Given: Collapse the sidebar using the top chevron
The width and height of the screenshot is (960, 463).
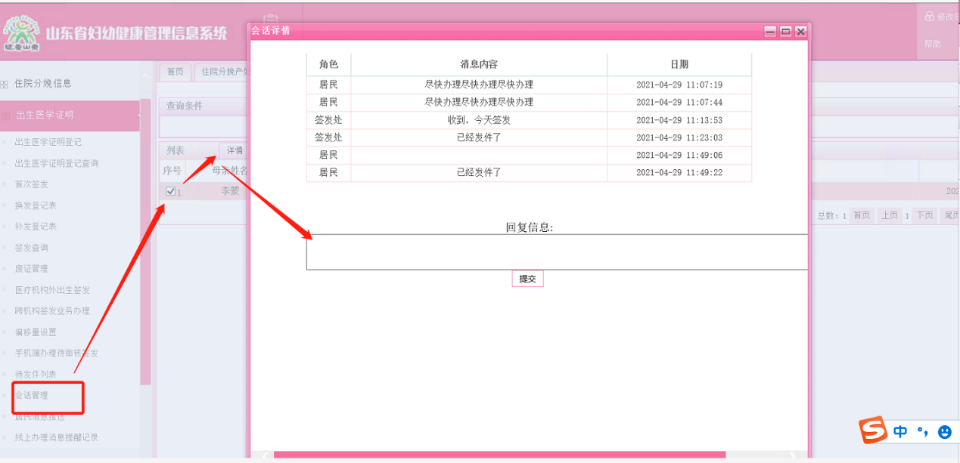Looking at the screenshot, I should click(146, 77).
